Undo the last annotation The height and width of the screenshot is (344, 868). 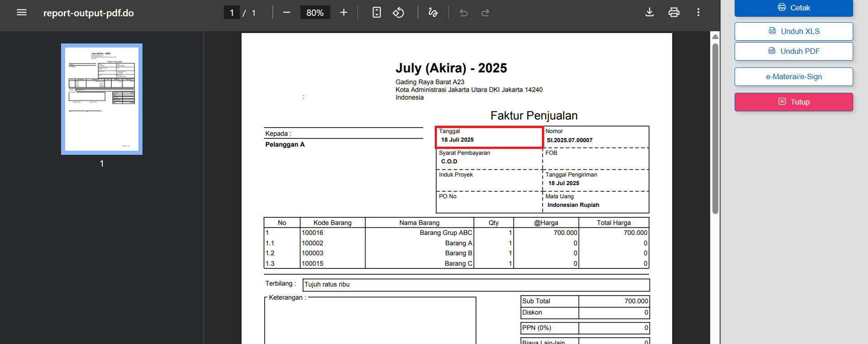[464, 13]
